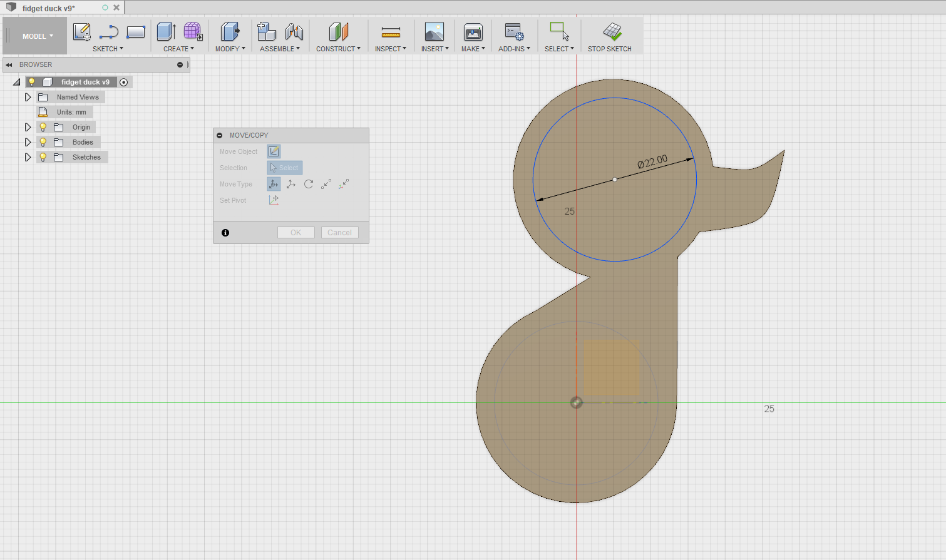Click Cancel in Move/Copy dialog
Screen dimensions: 946x560
339,232
